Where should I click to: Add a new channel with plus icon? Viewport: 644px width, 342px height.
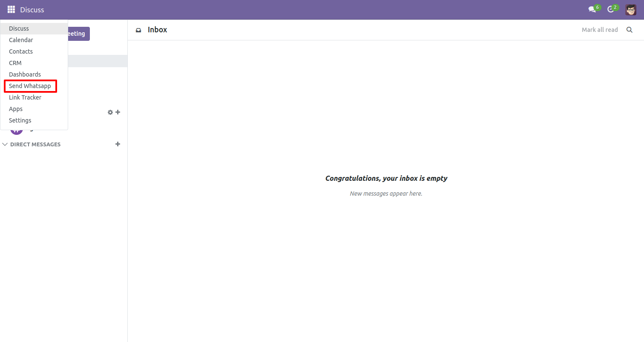[x=118, y=112]
